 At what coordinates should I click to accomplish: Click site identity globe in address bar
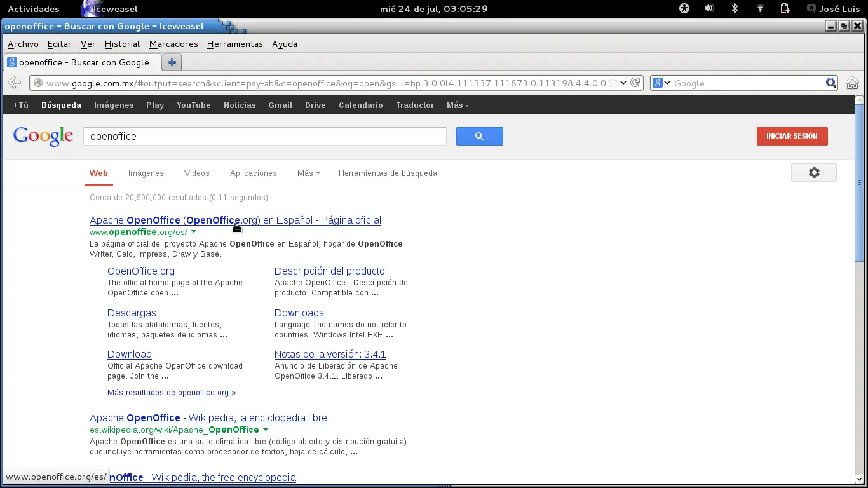point(38,83)
